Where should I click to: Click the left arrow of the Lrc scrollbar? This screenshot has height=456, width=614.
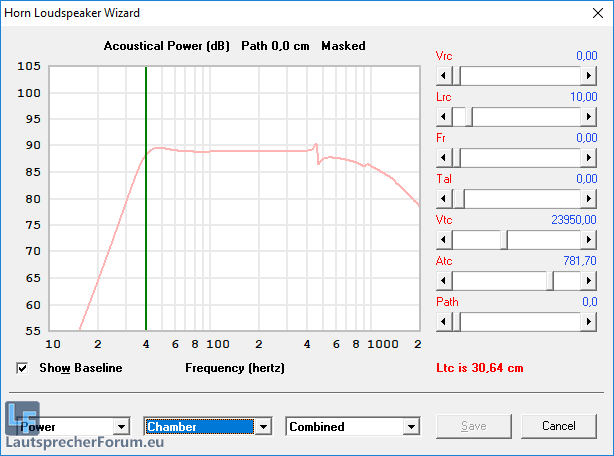pyautogui.click(x=444, y=116)
